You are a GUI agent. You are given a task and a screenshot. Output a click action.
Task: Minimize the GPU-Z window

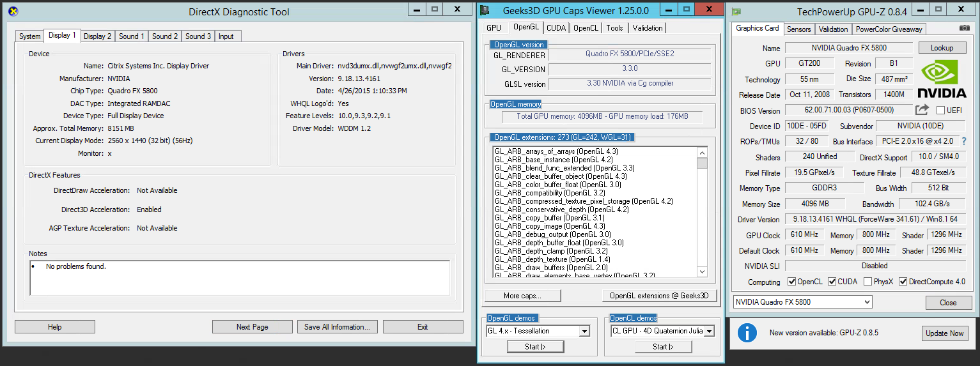[921, 10]
